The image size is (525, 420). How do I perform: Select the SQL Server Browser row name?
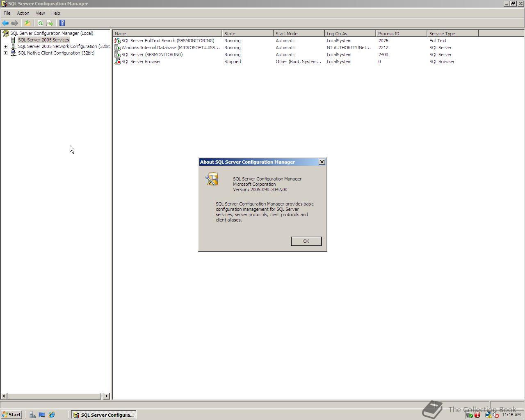(x=141, y=62)
